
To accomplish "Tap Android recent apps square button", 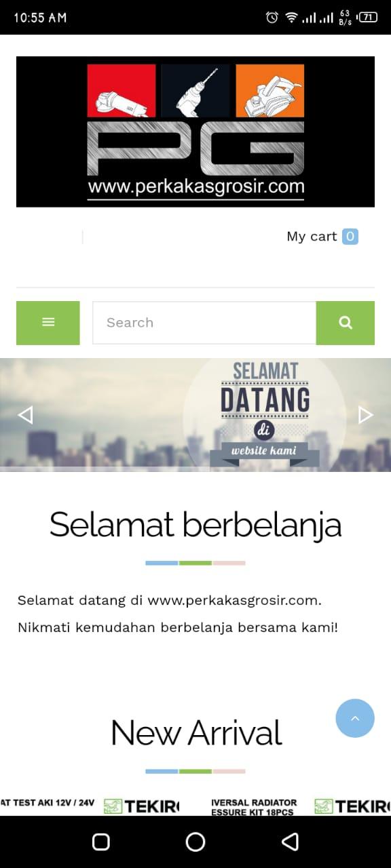I will [101, 842].
